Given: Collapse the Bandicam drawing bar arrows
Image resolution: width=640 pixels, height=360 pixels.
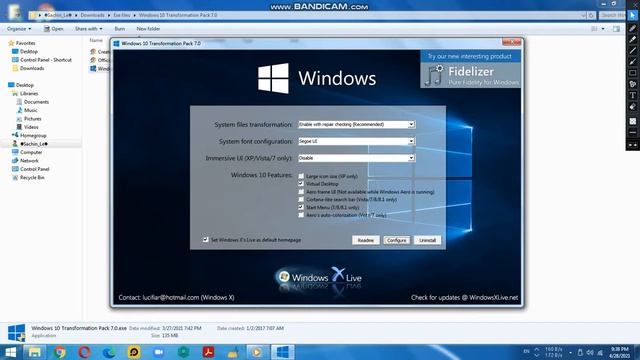Looking at the screenshot, I should tap(632, 145).
